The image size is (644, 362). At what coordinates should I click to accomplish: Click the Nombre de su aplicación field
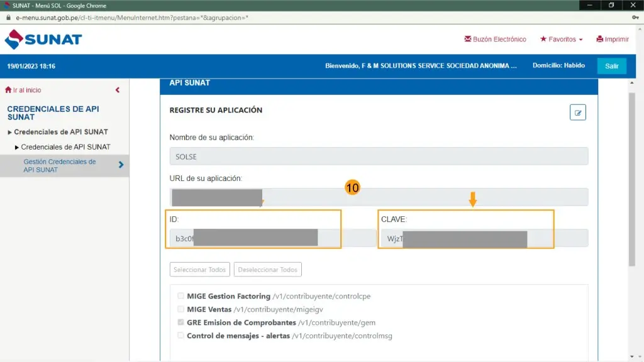point(379,156)
